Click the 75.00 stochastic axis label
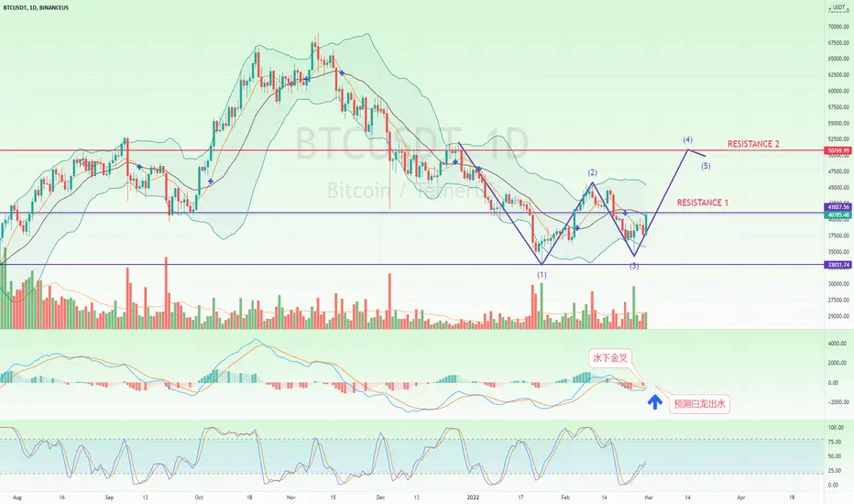 click(835, 443)
